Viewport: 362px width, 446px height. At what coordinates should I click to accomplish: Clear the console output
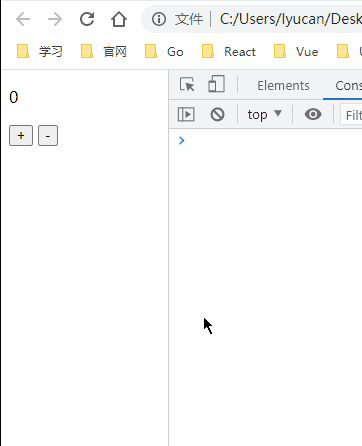click(217, 115)
